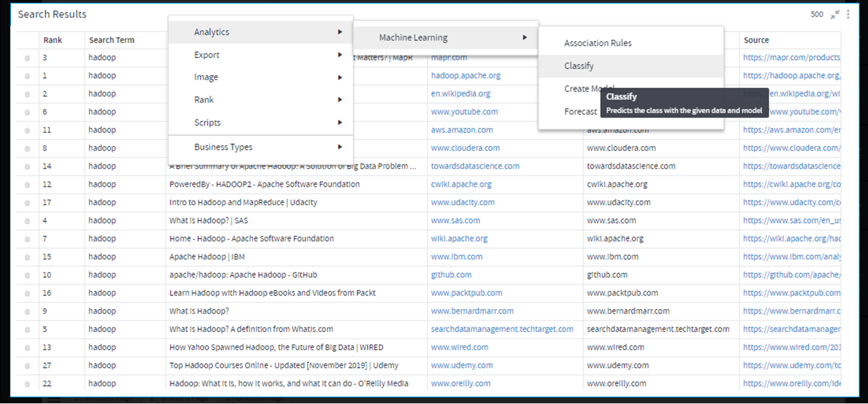Open the blue www.udacity.com link
The height and width of the screenshot is (404, 868).
tap(463, 203)
